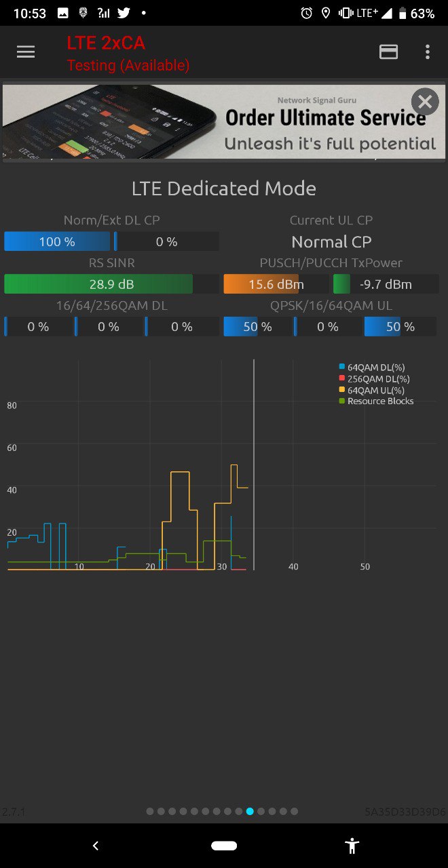Tap the Android back navigation arrow
Viewport: 448px width, 868px height.
tap(96, 846)
